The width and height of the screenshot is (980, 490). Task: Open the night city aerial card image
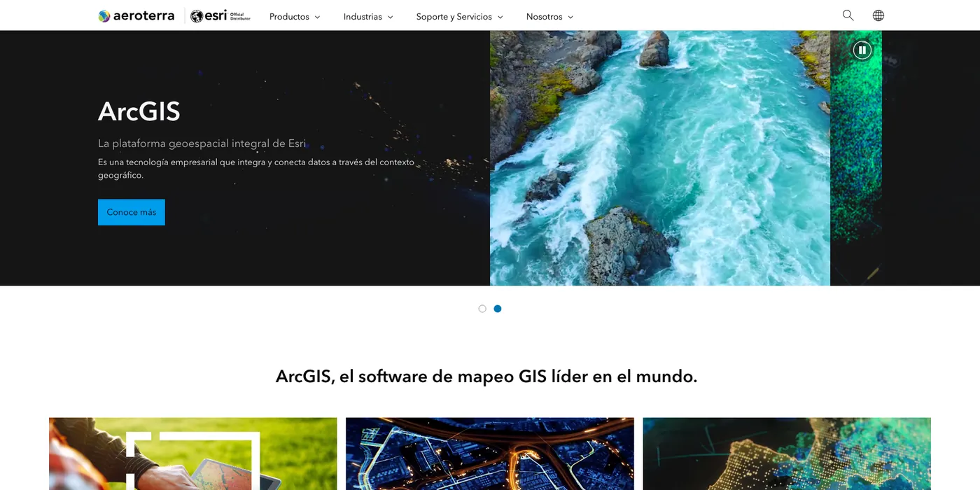click(x=490, y=454)
